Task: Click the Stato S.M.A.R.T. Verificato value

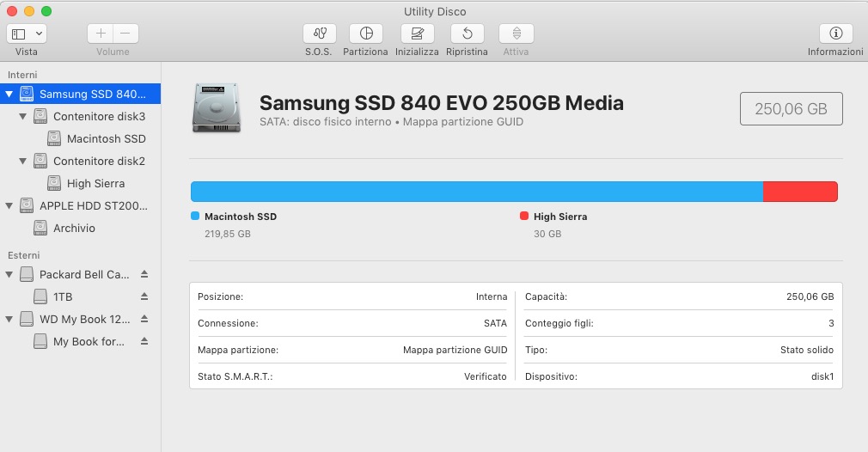Action: (x=485, y=376)
